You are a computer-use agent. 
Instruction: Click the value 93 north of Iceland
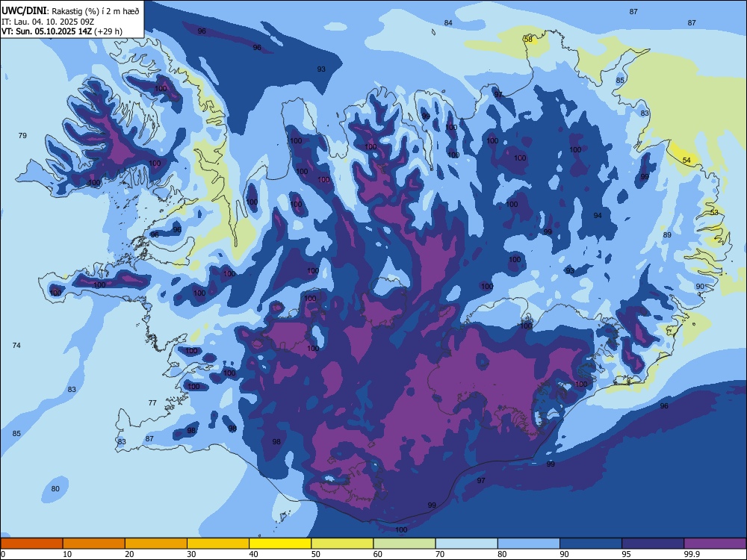coord(321,69)
